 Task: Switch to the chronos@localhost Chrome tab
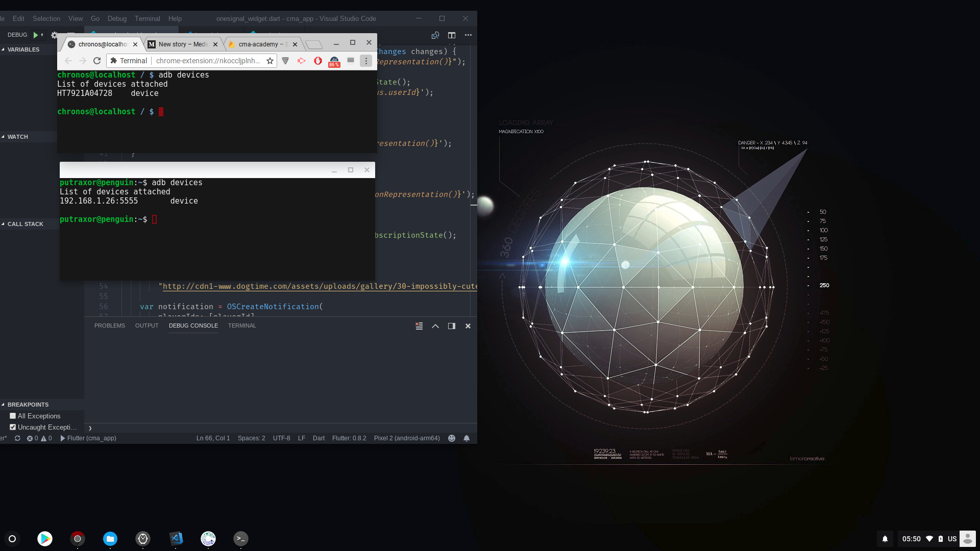(x=102, y=44)
